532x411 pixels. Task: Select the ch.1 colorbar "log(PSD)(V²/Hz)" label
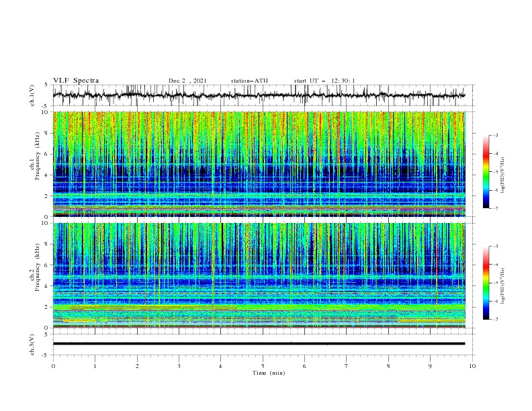pos(503,175)
